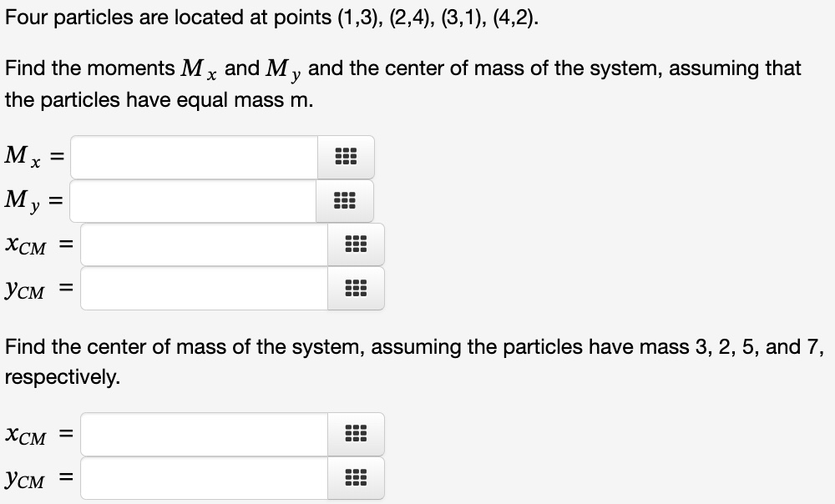Click the xCM box for unequal masses
Image resolution: width=835 pixels, height=504 pixels.
200,434
